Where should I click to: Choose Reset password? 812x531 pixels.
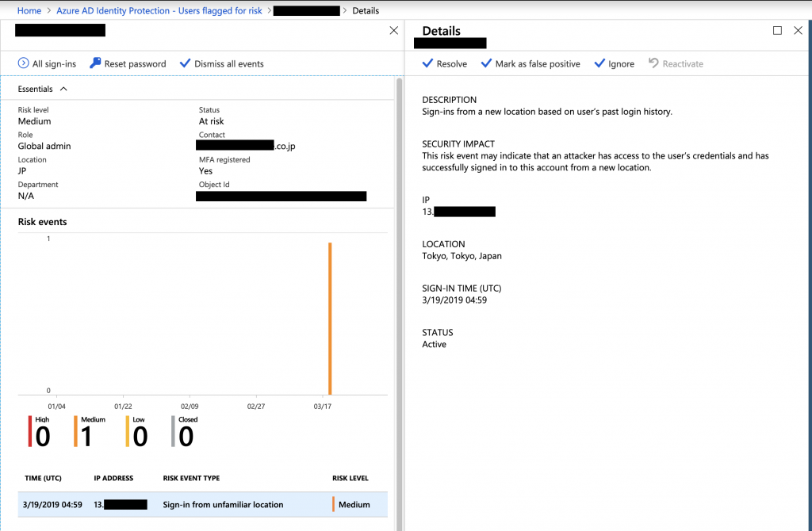[x=128, y=63]
